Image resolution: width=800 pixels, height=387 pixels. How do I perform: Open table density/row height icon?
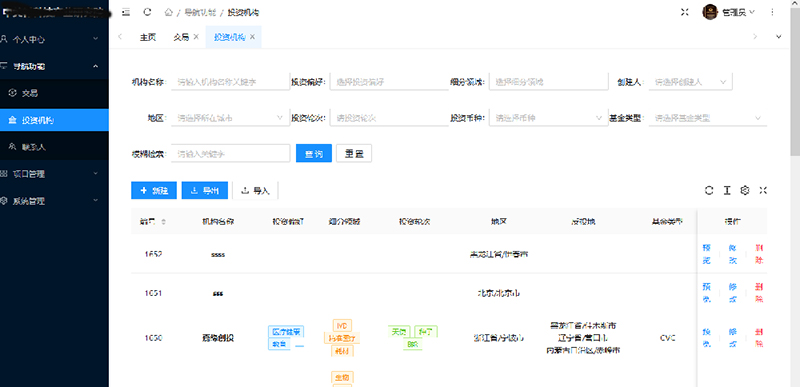727,190
